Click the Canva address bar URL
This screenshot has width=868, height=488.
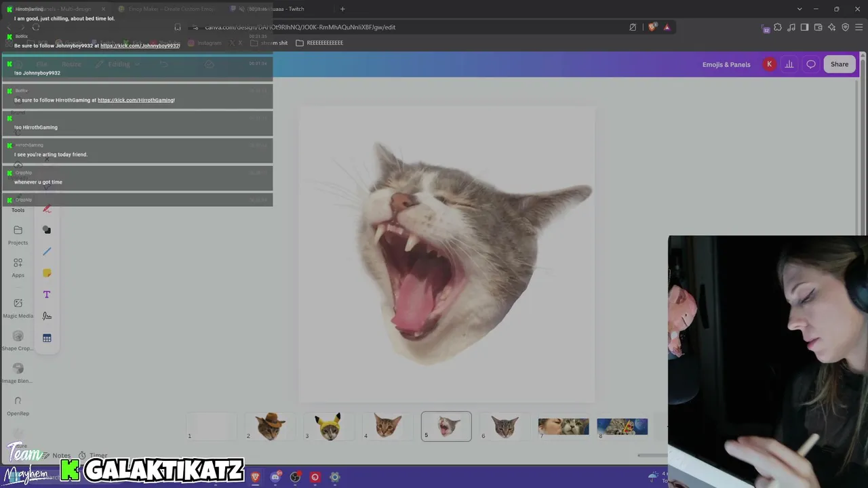300,27
